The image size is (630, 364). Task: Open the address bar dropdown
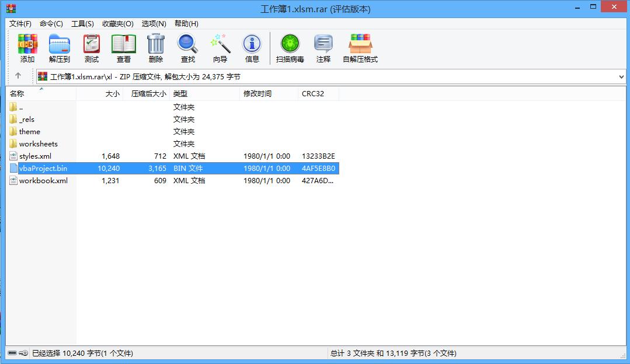(621, 76)
